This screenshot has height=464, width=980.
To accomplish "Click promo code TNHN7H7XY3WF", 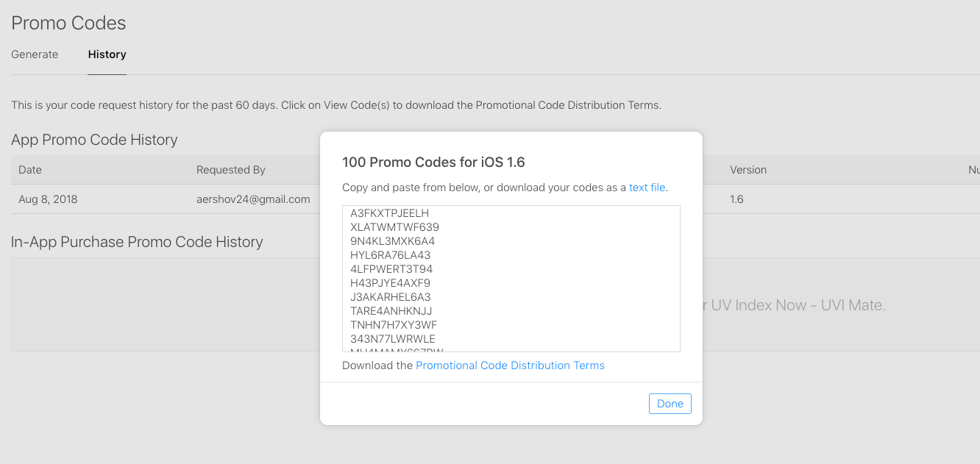I will [x=394, y=325].
